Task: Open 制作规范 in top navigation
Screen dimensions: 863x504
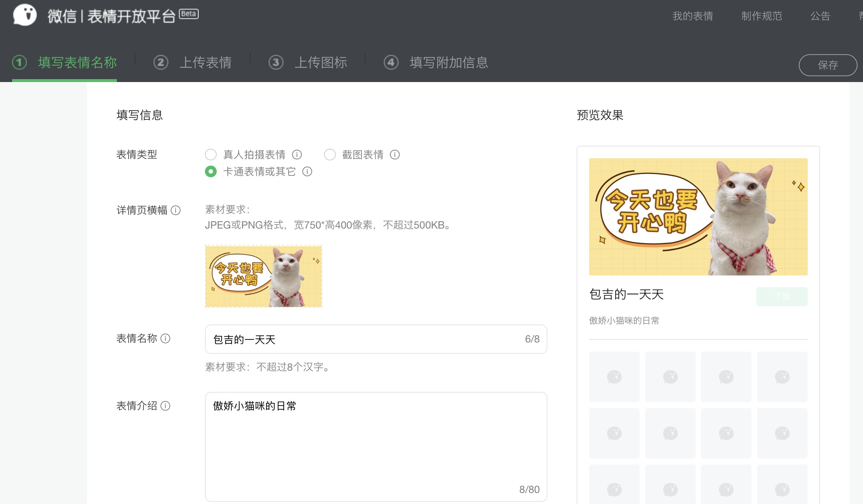Action: click(x=761, y=16)
